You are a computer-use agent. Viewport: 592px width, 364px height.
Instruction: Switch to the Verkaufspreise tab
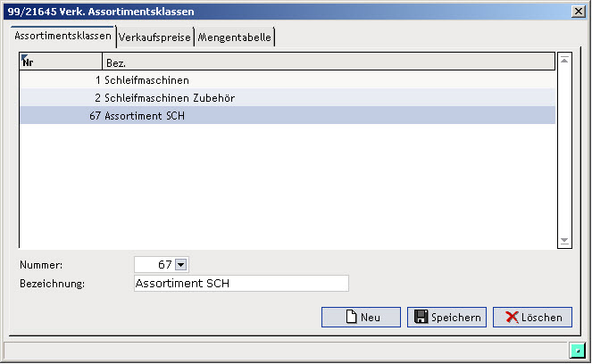[x=154, y=37]
